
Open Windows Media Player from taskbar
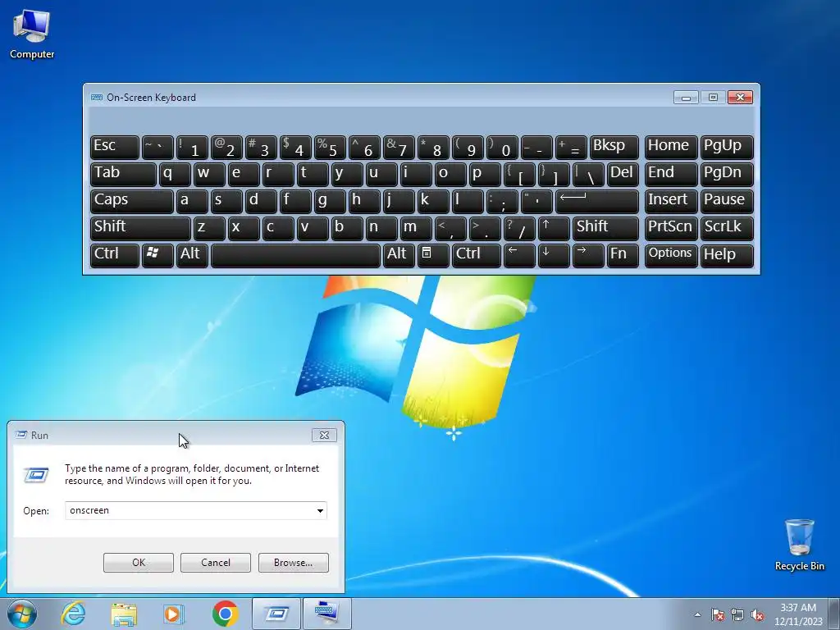coord(174,614)
